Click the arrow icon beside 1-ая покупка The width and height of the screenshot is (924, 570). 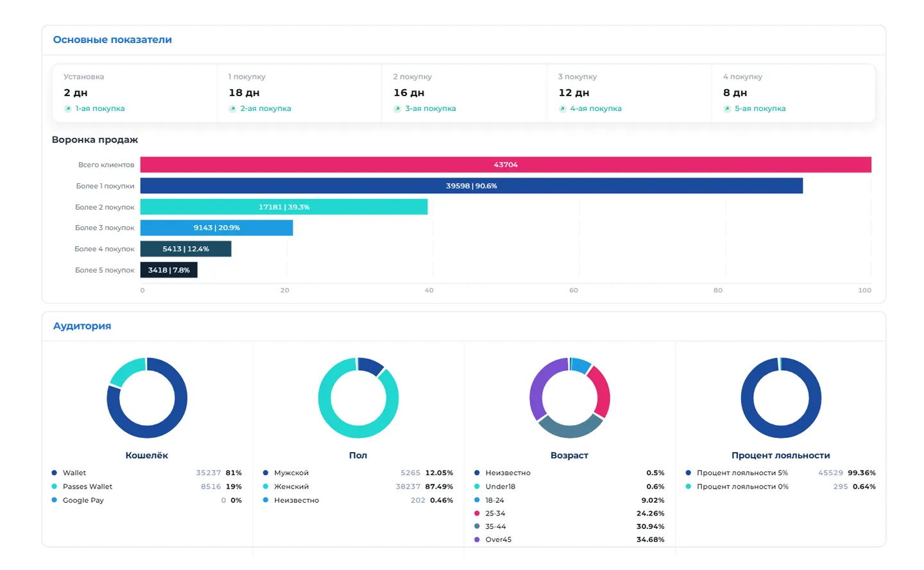click(67, 109)
